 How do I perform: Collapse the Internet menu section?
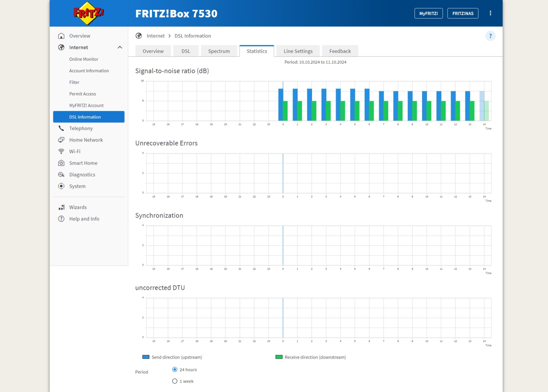point(120,48)
